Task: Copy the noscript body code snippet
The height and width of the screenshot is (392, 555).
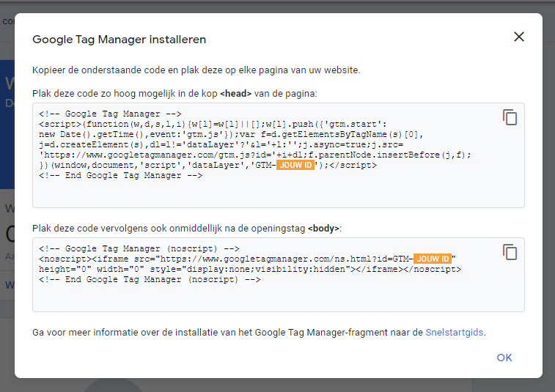Action: (x=510, y=252)
